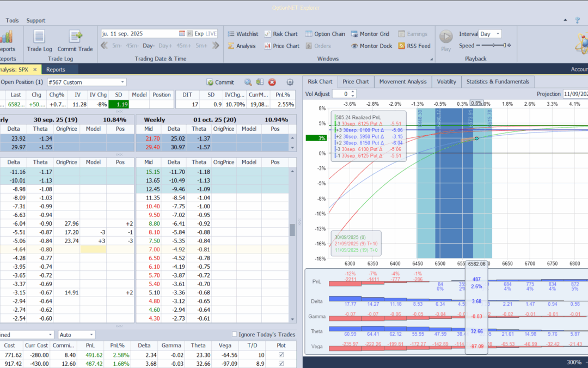
Task: Step forward one day with Day+
Action: [166, 45]
